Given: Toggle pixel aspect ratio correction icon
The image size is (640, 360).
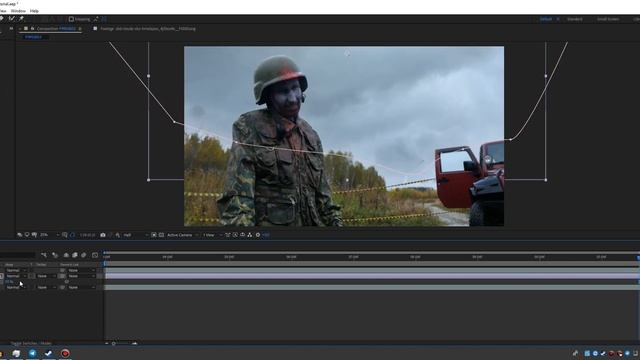Looking at the screenshot, I should coord(228,235).
